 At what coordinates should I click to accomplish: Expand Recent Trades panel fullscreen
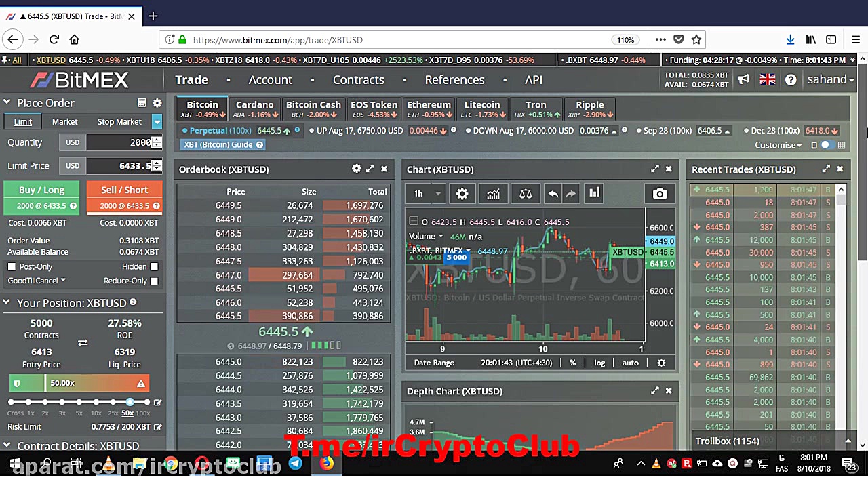coord(826,169)
